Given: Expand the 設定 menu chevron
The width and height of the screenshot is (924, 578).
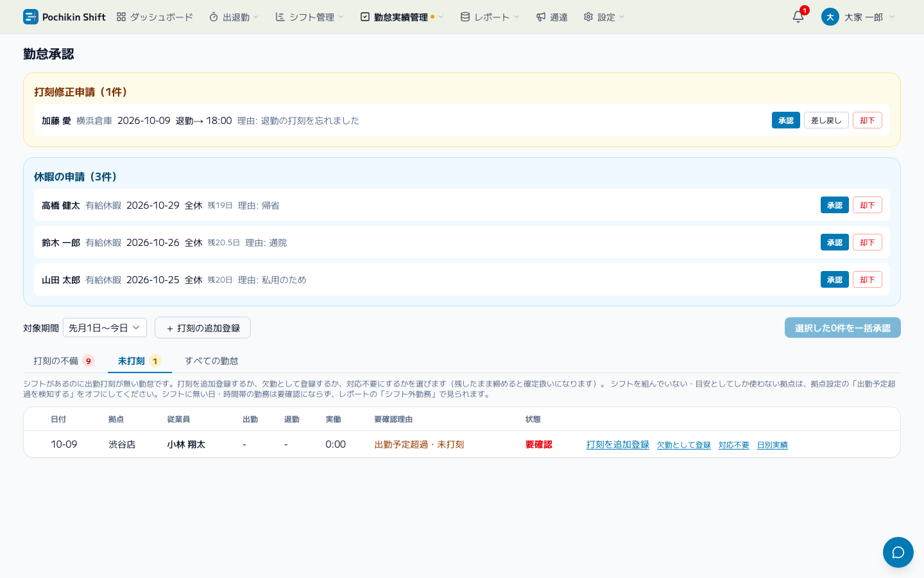Looking at the screenshot, I should pyautogui.click(x=622, y=17).
